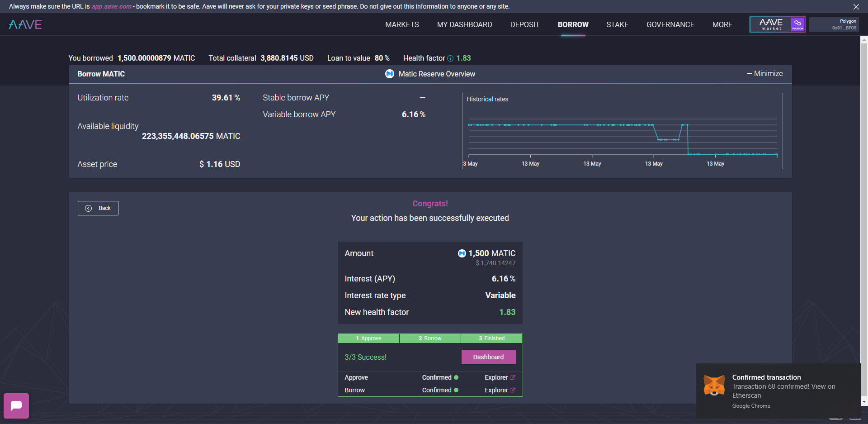Viewport: 868px width, 424px height.
Task: Click the 'Congrats!' heading
Action: (x=430, y=204)
